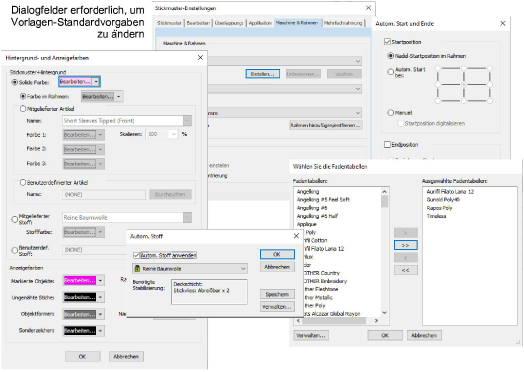This screenshot has width=524, height=372.
Task: Click the remove all (<<) thread charts button
Action: coord(406,270)
